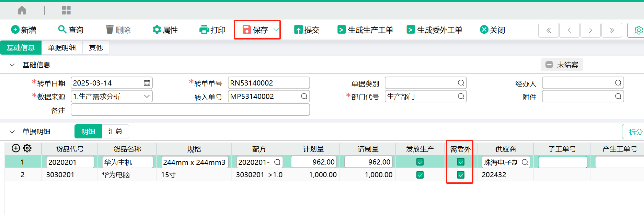
Task: Click the 提交 submit icon
Action: coord(298,30)
